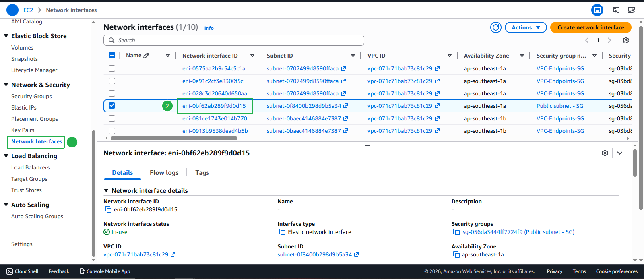Open external icon for subnet-0f8400b298d9b5a34 row
644x279 pixels.
click(346, 106)
